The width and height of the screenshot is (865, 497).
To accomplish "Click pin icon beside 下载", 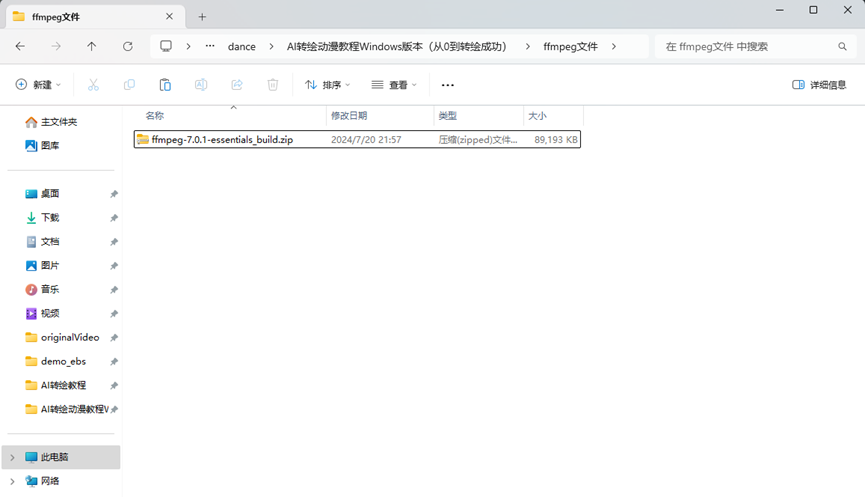I will [x=114, y=218].
